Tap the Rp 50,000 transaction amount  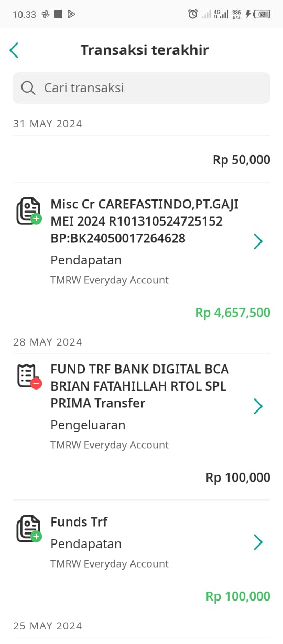click(242, 160)
